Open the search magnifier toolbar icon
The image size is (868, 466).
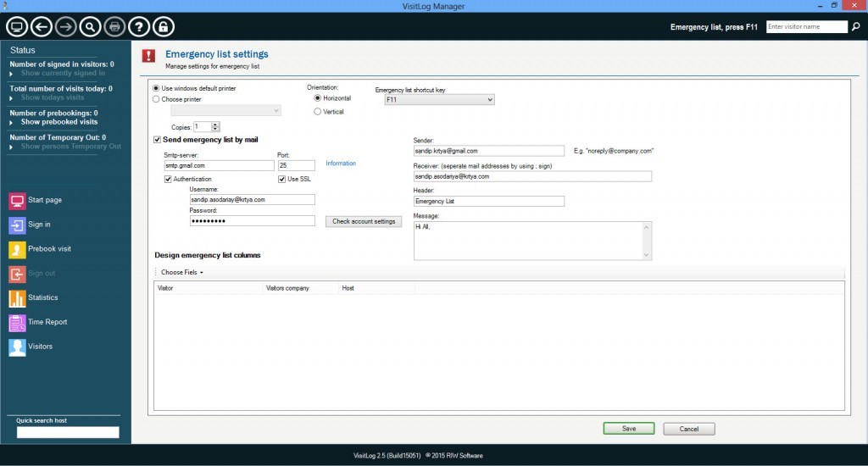click(x=90, y=26)
